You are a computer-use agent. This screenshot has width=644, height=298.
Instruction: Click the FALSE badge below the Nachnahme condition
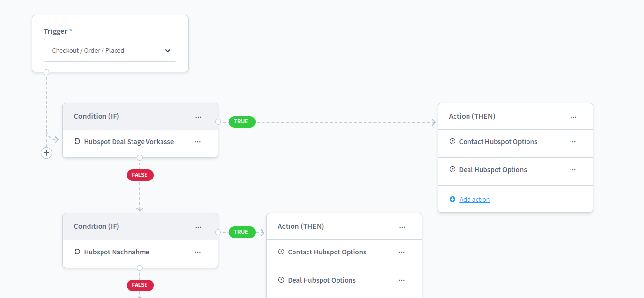(x=140, y=285)
